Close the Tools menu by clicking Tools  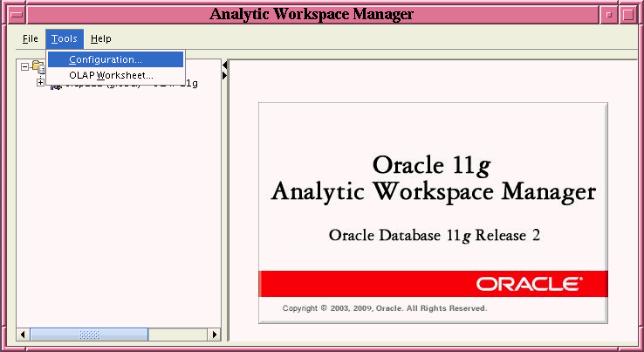tap(65, 38)
